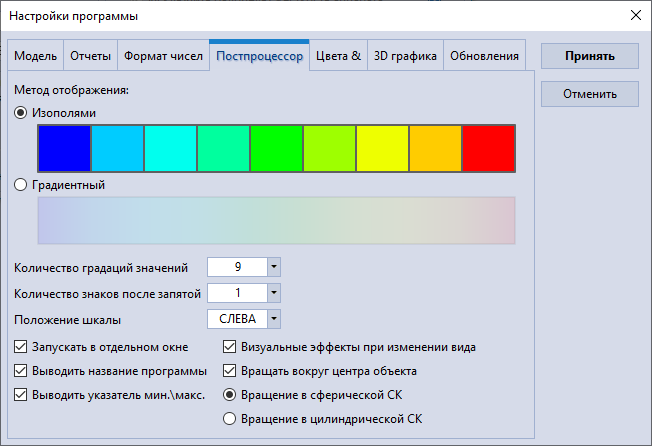Pick the pure green color swatch
The image size is (652, 446).
[277, 148]
